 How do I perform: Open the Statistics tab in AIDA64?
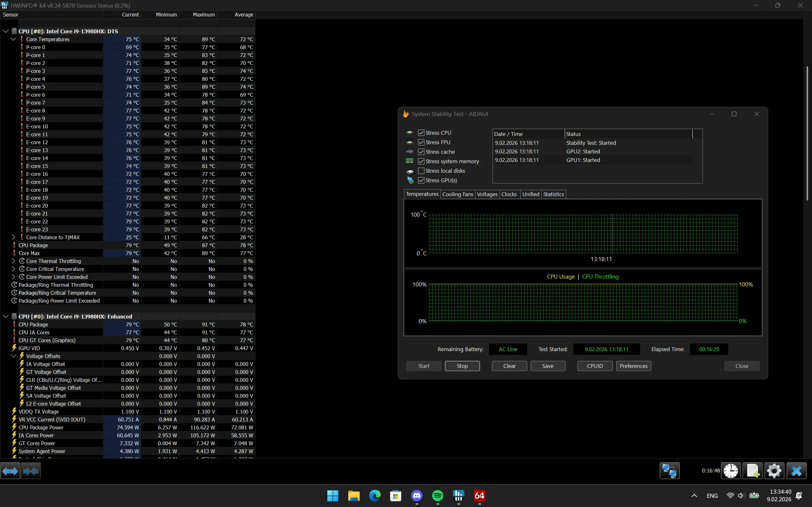click(553, 194)
